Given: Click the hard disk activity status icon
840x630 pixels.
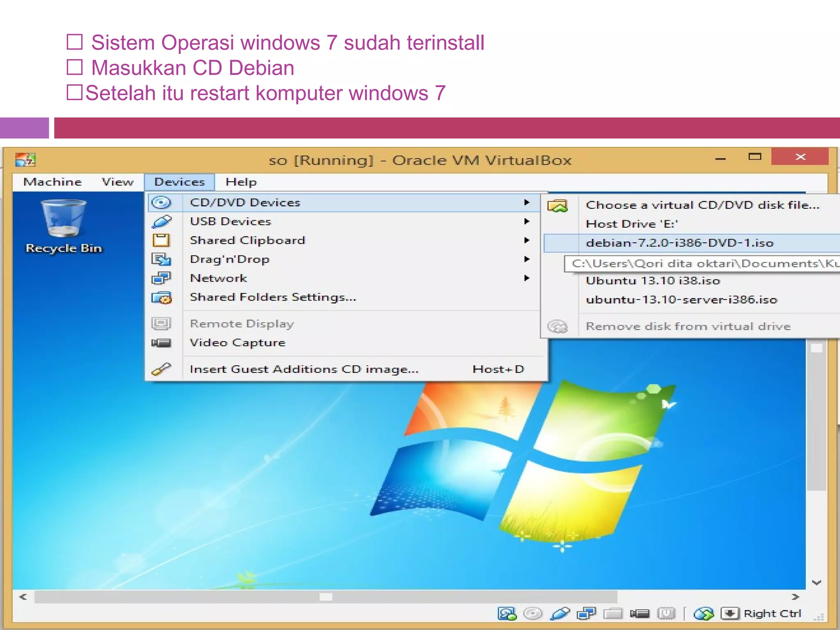Looking at the screenshot, I should [507, 613].
